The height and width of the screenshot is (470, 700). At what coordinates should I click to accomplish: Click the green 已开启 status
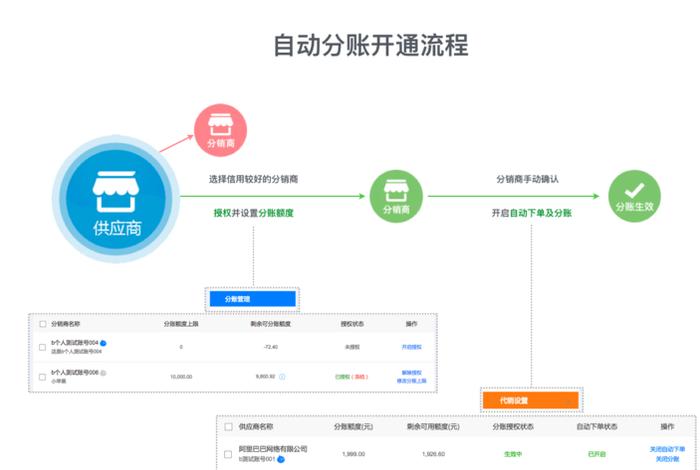[597, 454]
